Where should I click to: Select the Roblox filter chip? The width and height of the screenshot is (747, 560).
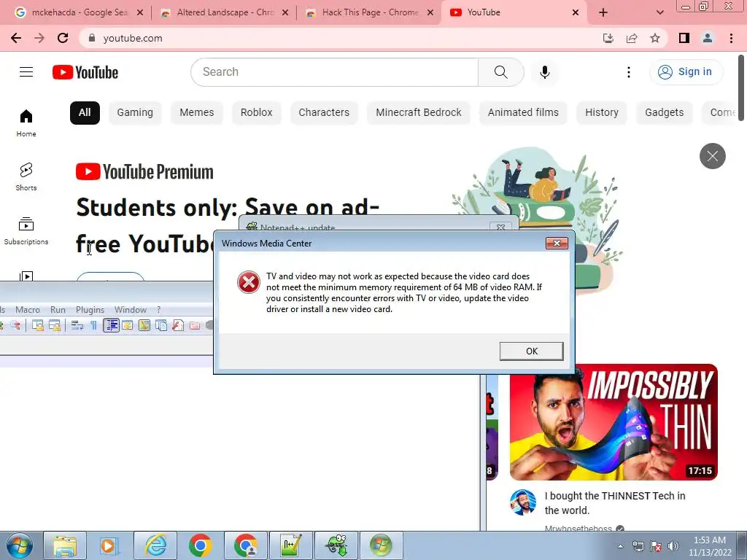256,113
